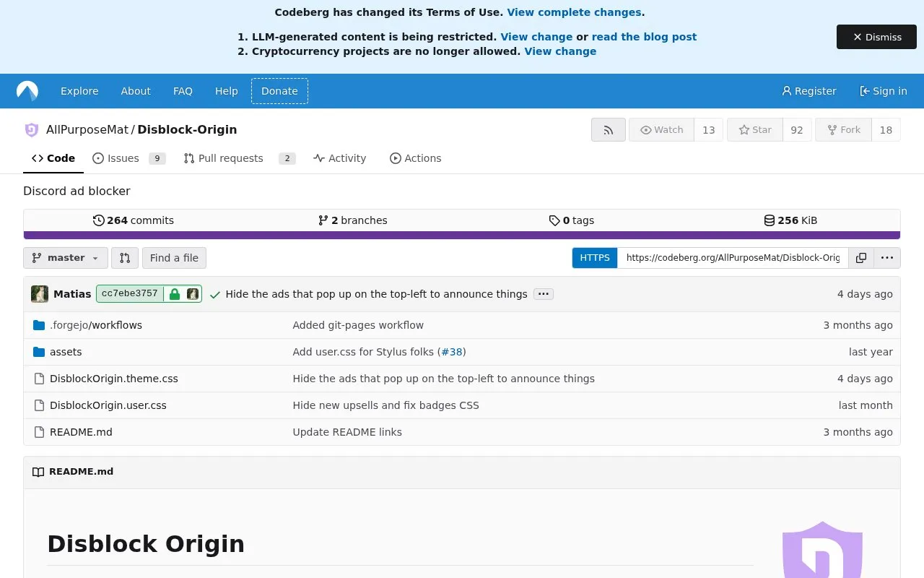Open commit cc7ebe3757 hash link
Viewport: 924px width, 578px height.
tap(130, 294)
